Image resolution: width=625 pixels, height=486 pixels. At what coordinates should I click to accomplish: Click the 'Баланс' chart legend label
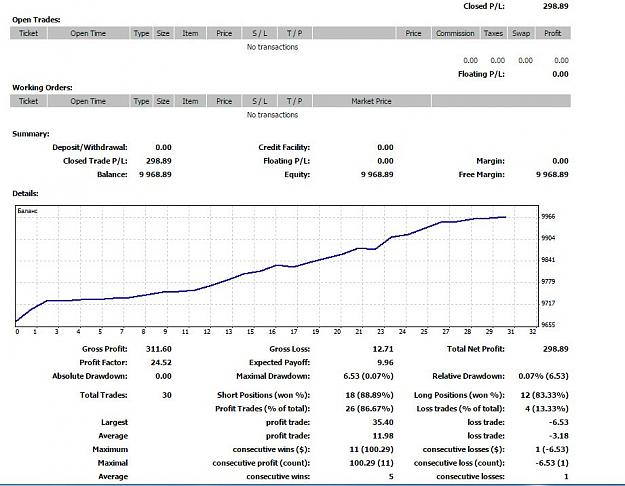pos(27,211)
